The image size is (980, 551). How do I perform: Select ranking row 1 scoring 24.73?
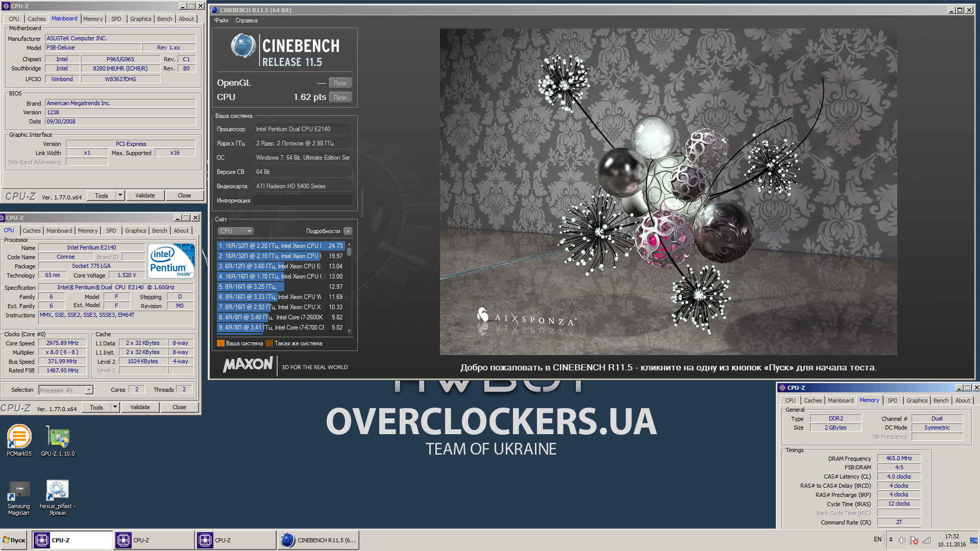coord(281,246)
